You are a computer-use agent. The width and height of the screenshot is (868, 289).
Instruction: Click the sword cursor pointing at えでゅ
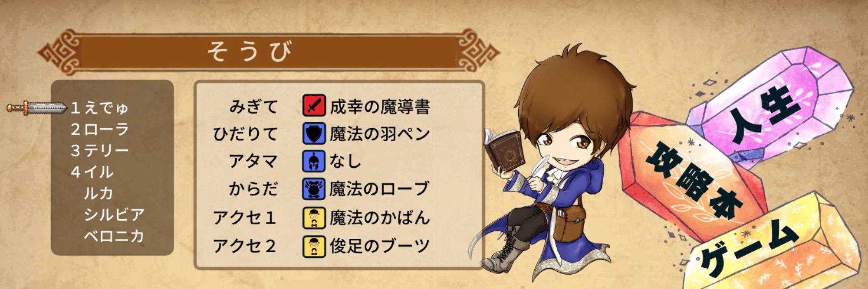37,107
